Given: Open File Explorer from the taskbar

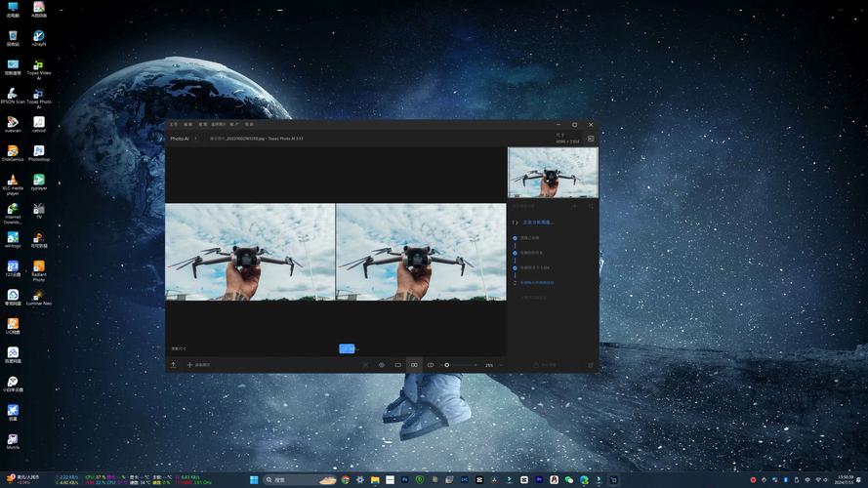Looking at the screenshot, I should [375, 479].
